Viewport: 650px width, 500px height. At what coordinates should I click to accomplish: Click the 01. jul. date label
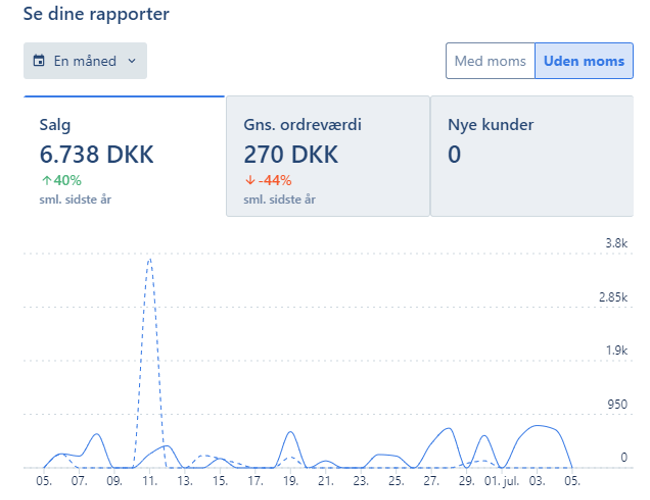point(500,481)
